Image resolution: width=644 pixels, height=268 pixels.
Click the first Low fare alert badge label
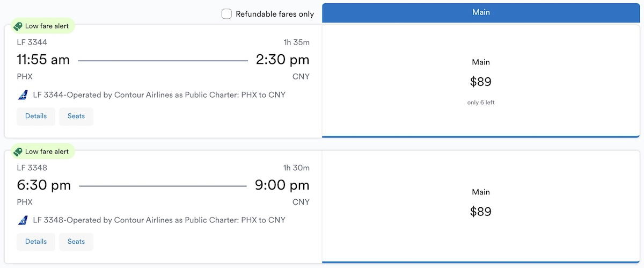(x=47, y=26)
